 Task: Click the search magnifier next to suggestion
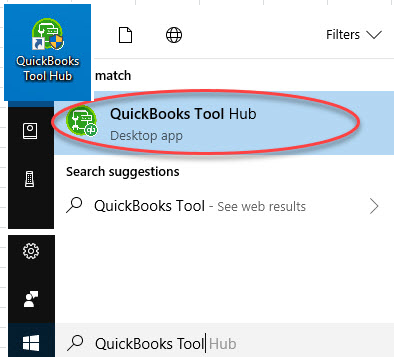click(x=74, y=205)
